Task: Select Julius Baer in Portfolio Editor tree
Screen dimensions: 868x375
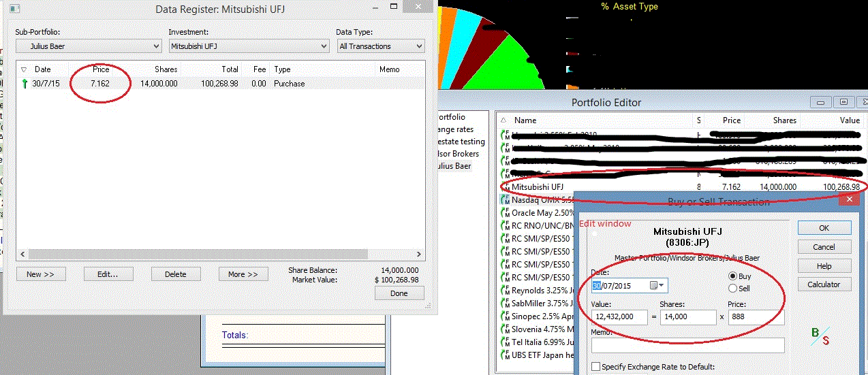Action: (x=453, y=166)
